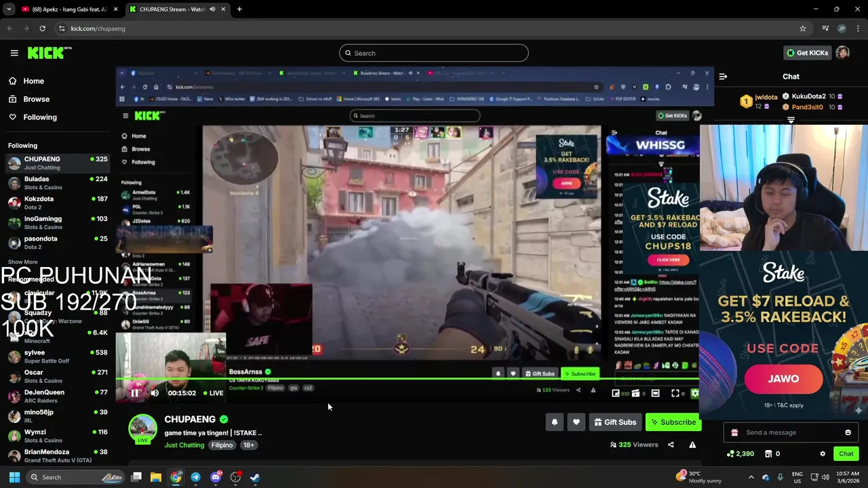Enter fullscreen mode in player
The width and height of the screenshot is (868, 488).
coord(675,393)
